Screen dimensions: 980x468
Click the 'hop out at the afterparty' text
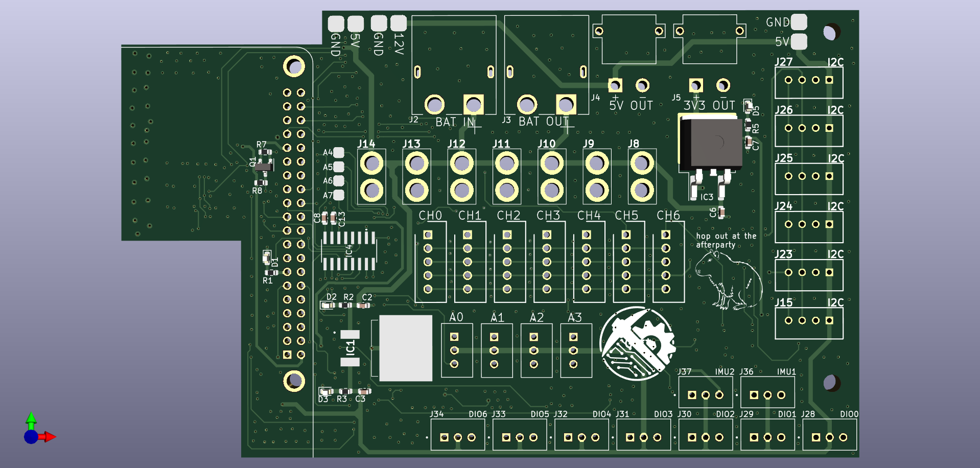(x=726, y=240)
